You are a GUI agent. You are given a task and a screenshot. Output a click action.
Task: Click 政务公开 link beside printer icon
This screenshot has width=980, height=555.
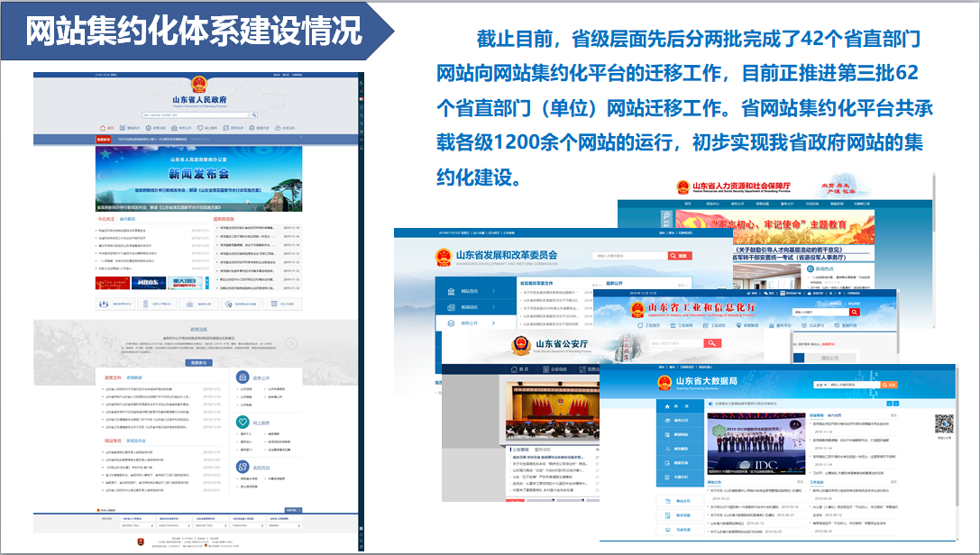tap(261, 378)
